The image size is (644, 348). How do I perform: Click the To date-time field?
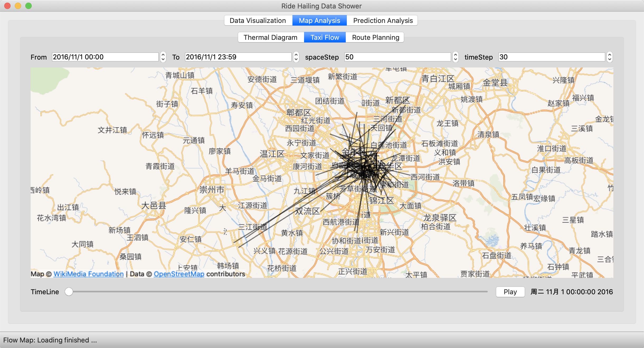(238, 57)
